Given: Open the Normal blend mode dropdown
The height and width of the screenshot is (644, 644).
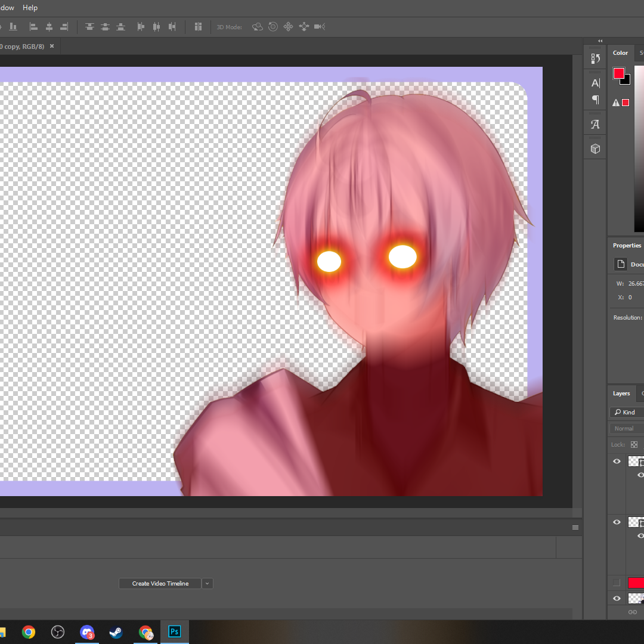Looking at the screenshot, I should [x=626, y=428].
